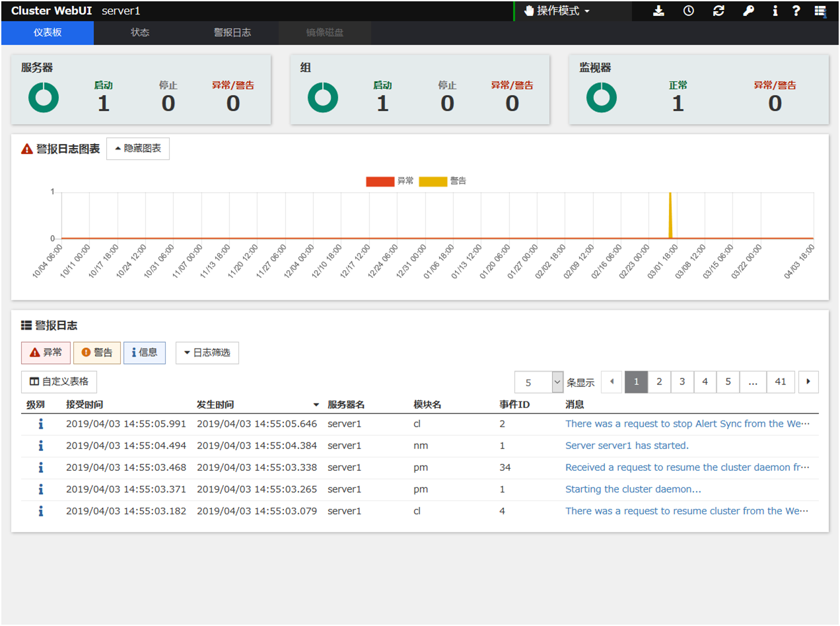Go to page 41 of alert log
840x626 pixels.
pos(781,382)
